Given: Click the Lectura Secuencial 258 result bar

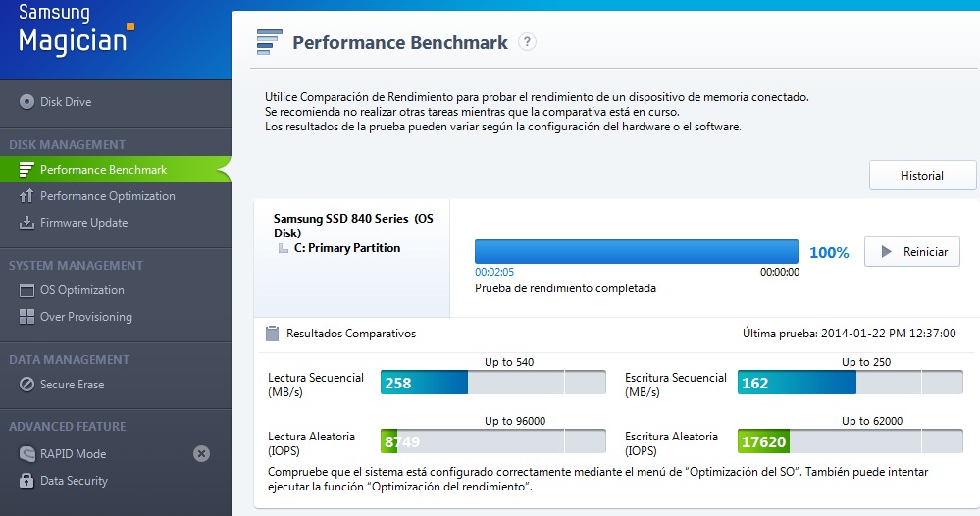Looking at the screenshot, I should [x=493, y=383].
